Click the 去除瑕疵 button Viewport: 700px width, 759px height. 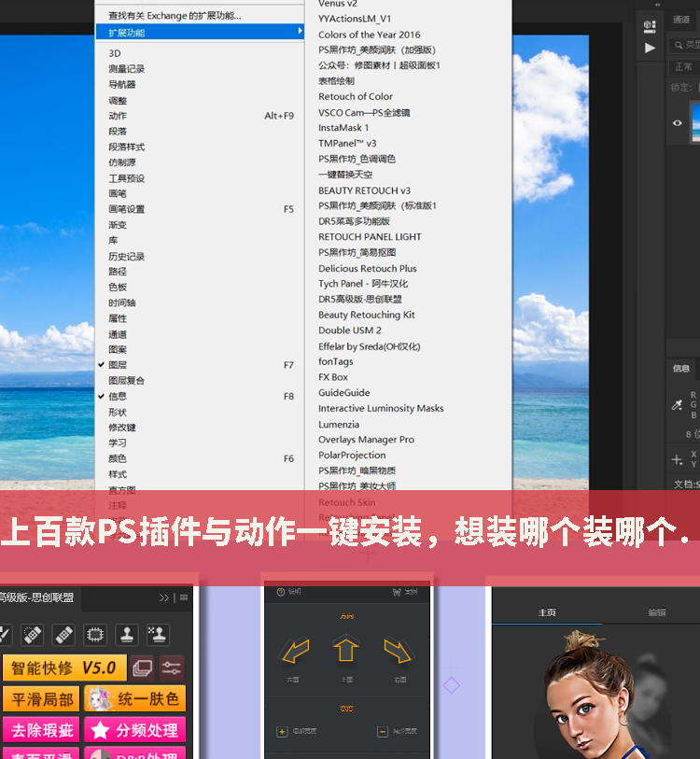pyautogui.click(x=42, y=730)
